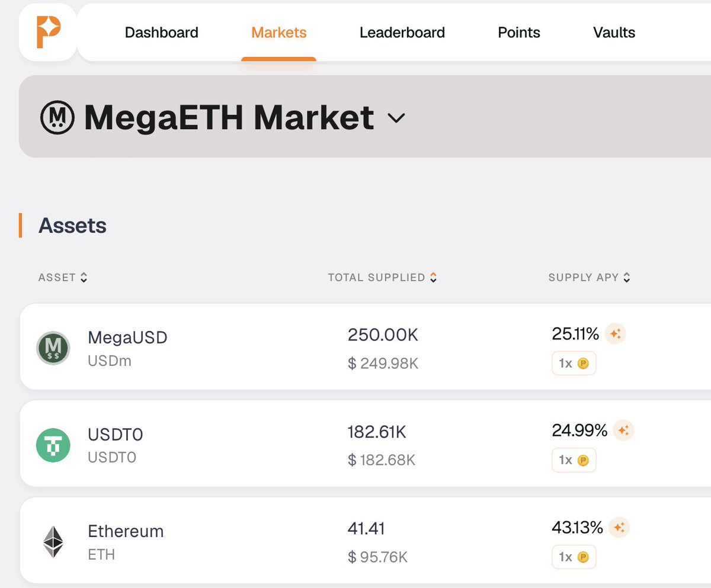Click sparkle icon beside 43.13% APY
Screen dimensions: 711x588
click(619, 527)
